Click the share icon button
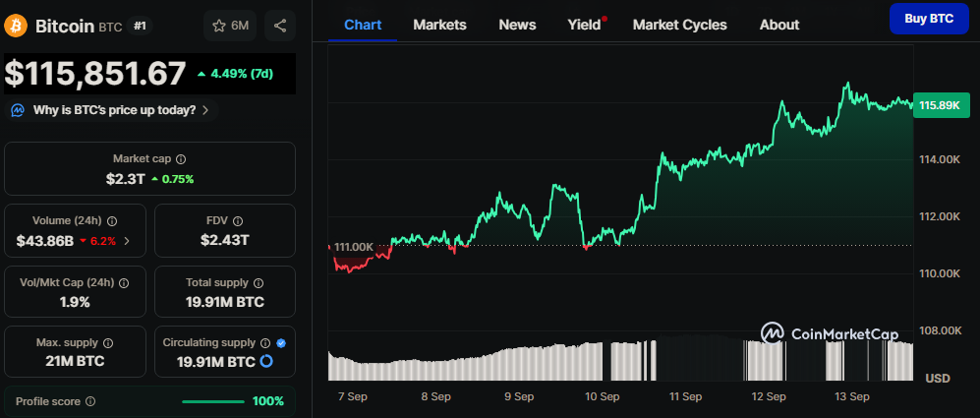The width and height of the screenshot is (980, 418). coord(280,27)
